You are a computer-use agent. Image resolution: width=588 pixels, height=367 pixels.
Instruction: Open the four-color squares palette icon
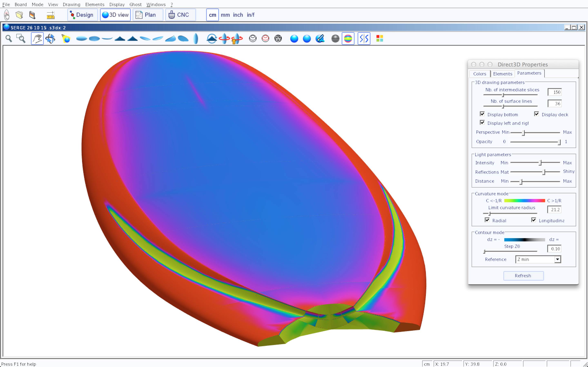tap(380, 39)
